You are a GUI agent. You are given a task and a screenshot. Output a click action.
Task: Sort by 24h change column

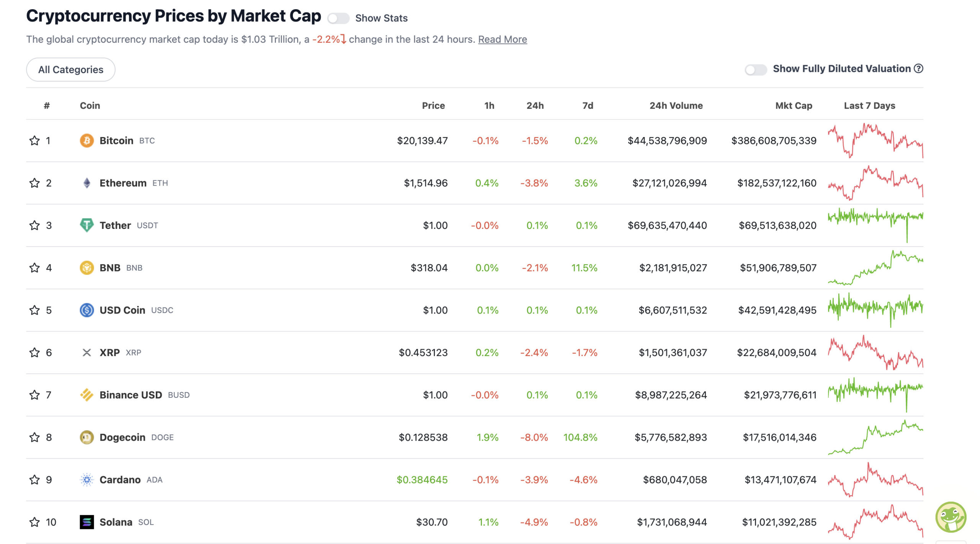(535, 106)
